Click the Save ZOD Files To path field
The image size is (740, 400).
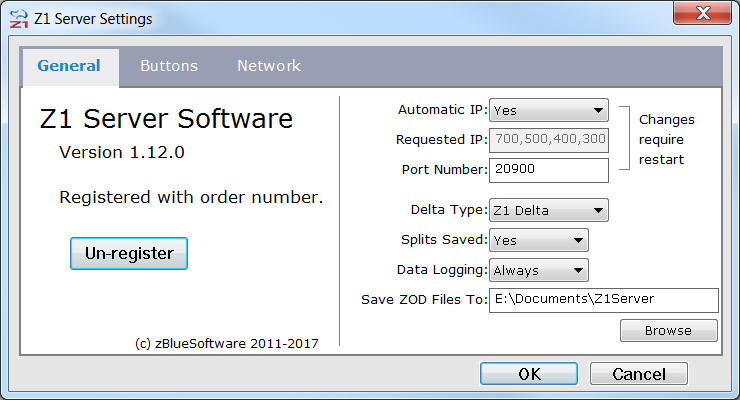coord(604,300)
